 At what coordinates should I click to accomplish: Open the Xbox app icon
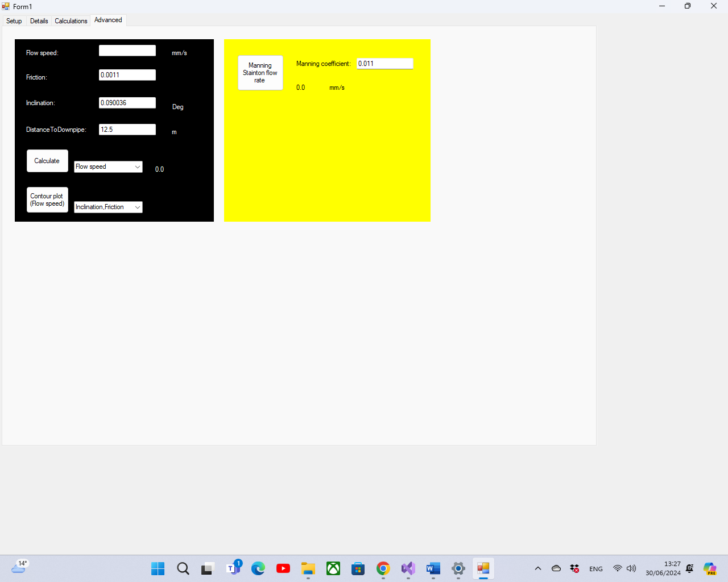click(x=333, y=568)
